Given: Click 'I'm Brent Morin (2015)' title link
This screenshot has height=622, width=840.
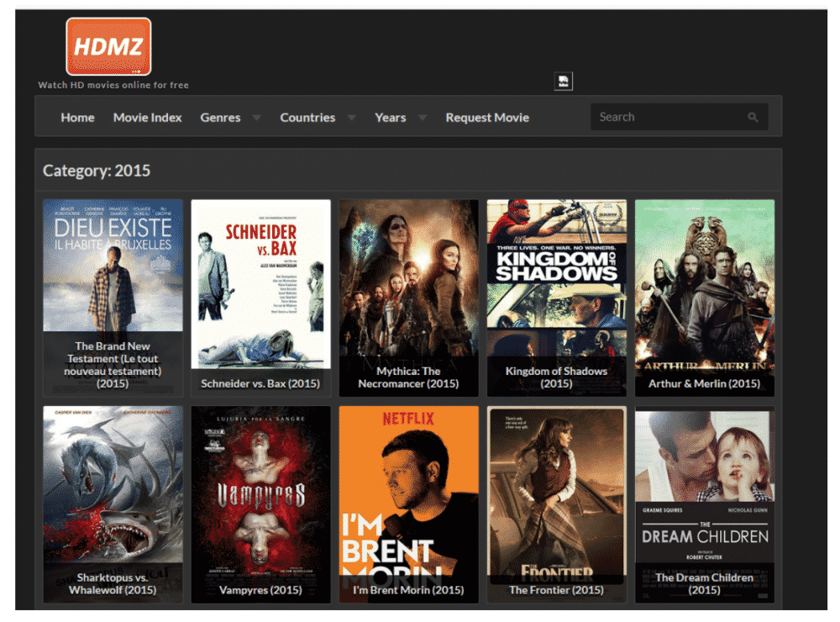Looking at the screenshot, I should 408,590.
